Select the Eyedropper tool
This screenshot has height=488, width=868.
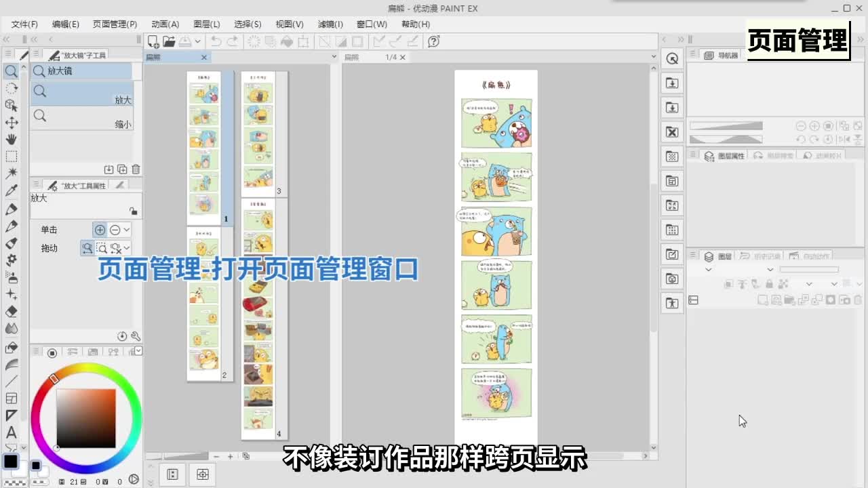[12, 191]
